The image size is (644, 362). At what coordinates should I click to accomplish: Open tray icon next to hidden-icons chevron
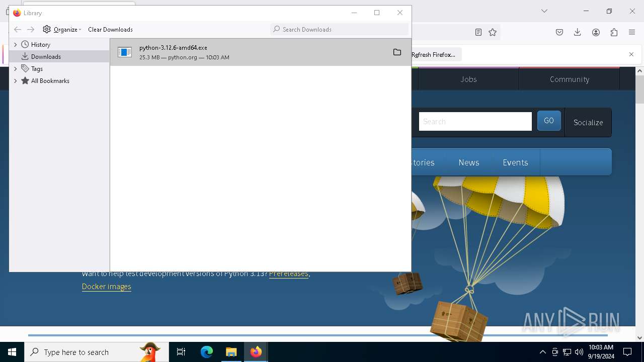pyautogui.click(x=555, y=352)
